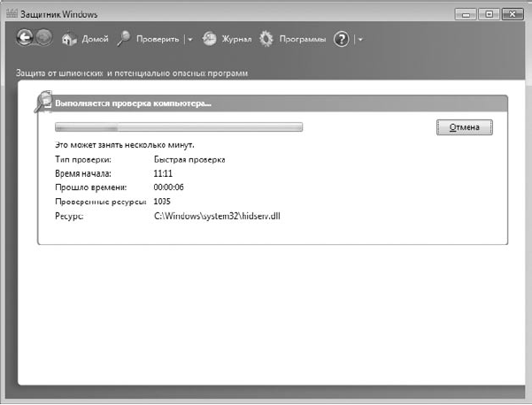532x405 pixels.
Task: Expand the help options dropdown arrow
Action: click(x=360, y=40)
